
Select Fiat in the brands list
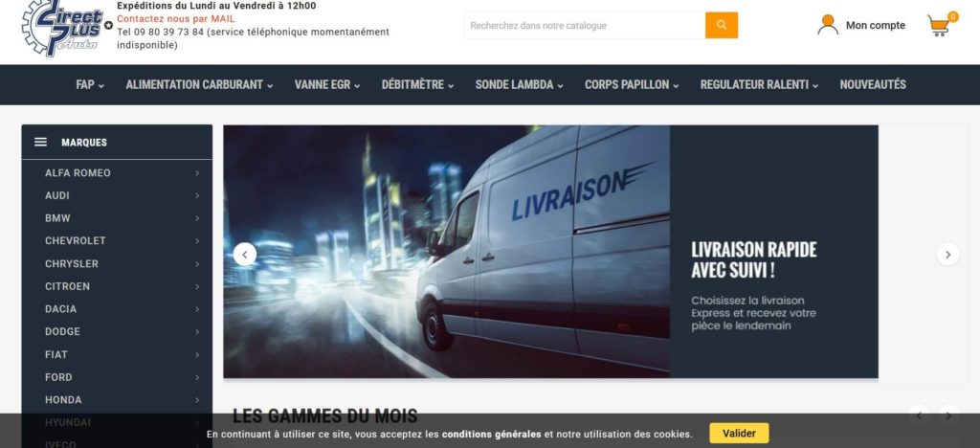pos(56,354)
